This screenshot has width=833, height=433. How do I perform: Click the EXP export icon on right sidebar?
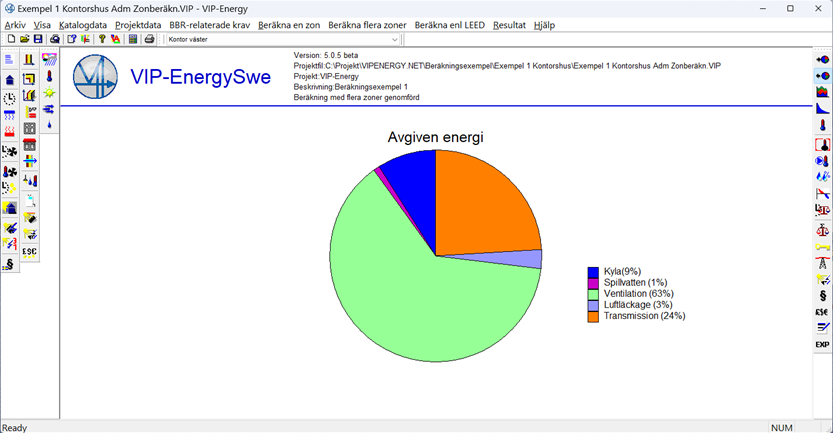pos(822,345)
